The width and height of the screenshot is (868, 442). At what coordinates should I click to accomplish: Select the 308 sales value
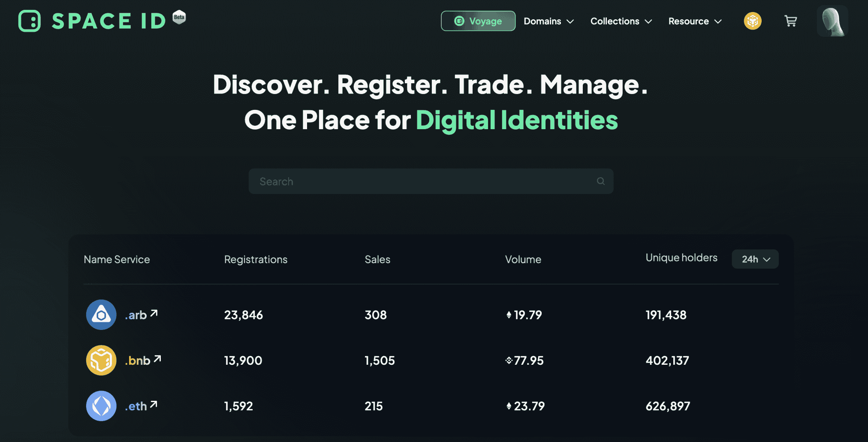[376, 315]
